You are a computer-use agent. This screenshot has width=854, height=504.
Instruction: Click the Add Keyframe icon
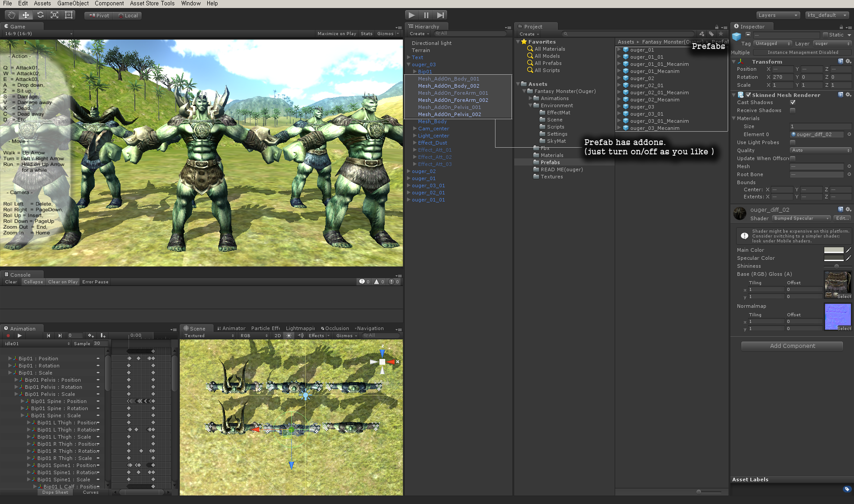coord(91,335)
